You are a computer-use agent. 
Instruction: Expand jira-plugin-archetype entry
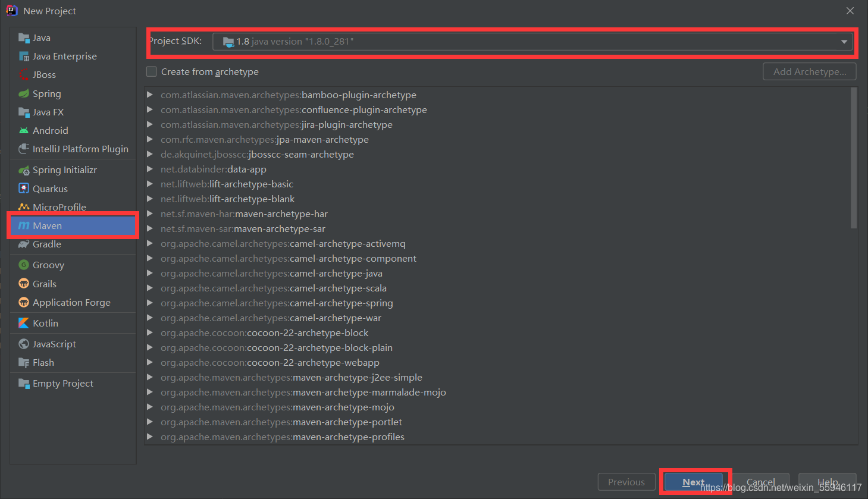(x=150, y=124)
